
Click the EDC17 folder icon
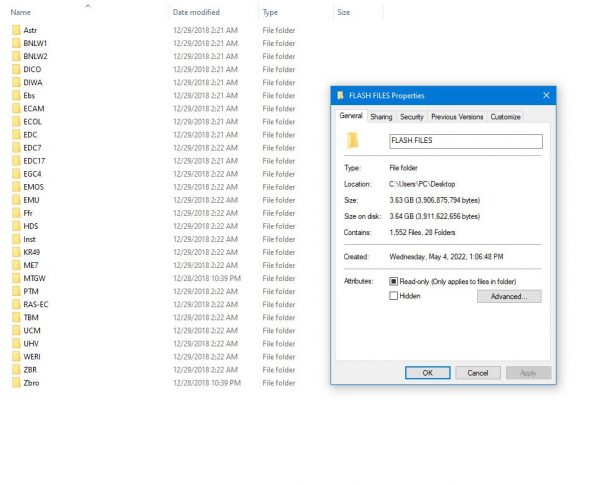(x=16, y=161)
